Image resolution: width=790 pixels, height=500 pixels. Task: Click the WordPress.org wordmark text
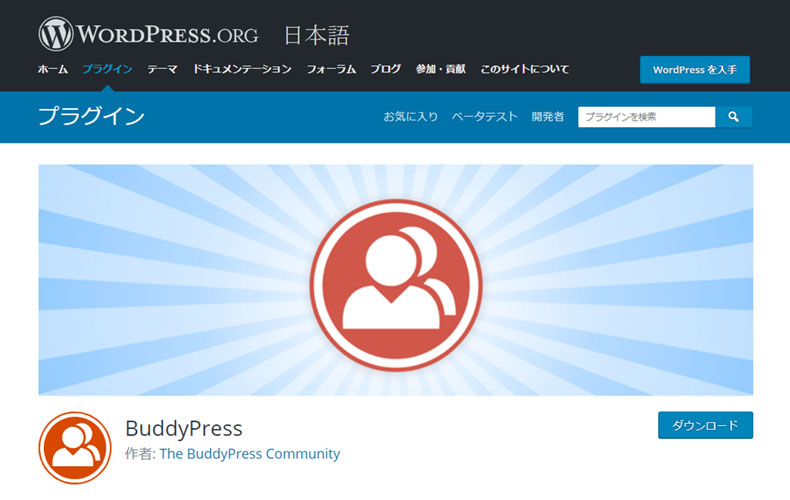tap(167, 35)
